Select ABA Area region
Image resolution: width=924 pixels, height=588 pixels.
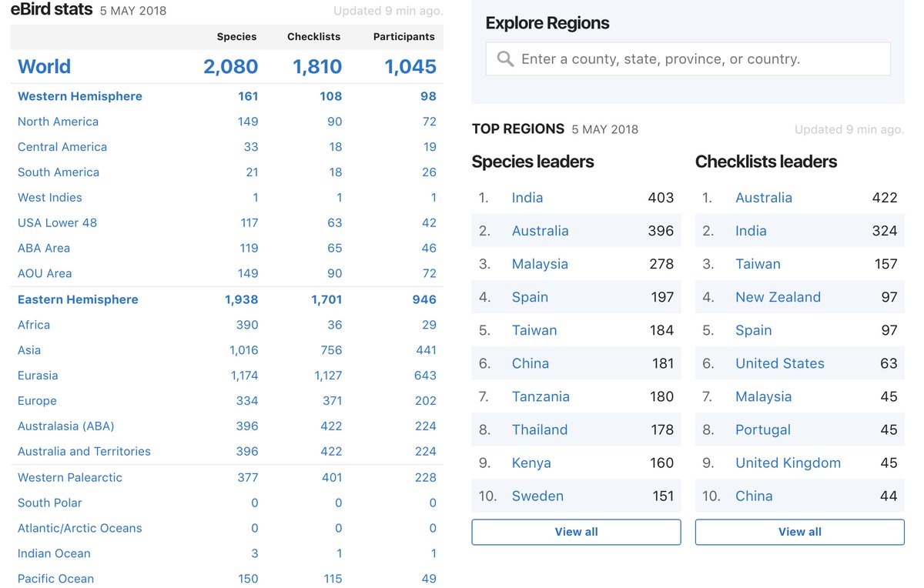pos(44,249)
